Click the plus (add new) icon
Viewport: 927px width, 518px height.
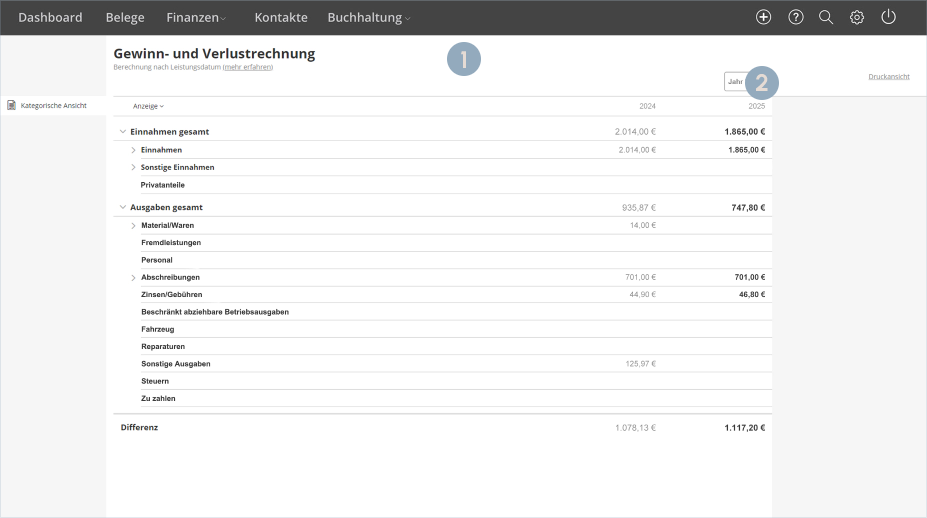[x=763, y=17]
